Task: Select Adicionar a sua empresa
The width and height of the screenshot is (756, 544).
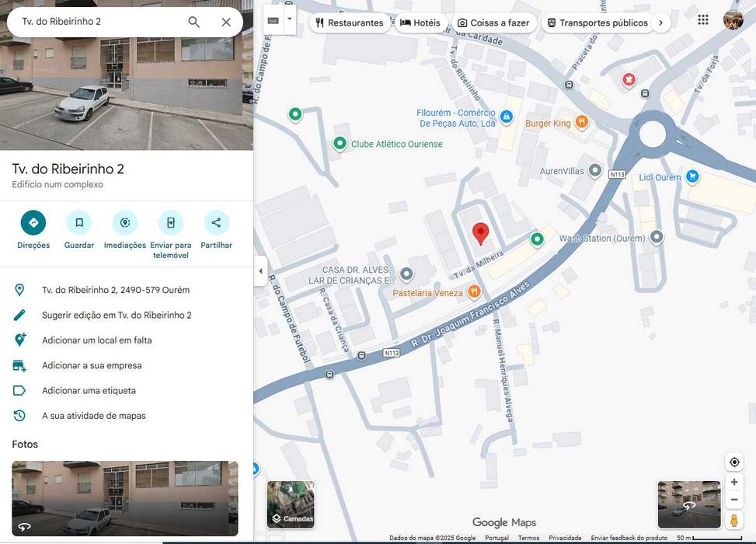Action: click(x=127, y=365)
